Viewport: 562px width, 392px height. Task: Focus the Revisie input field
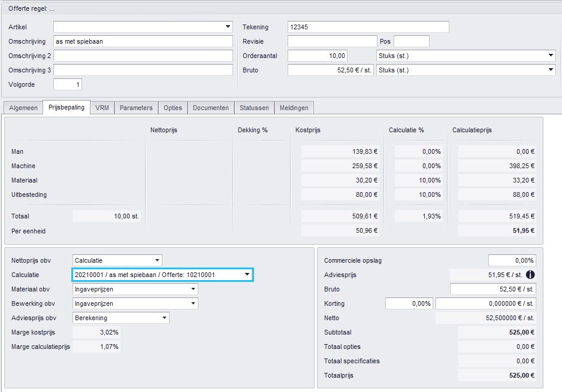click(x=333, y=41)
